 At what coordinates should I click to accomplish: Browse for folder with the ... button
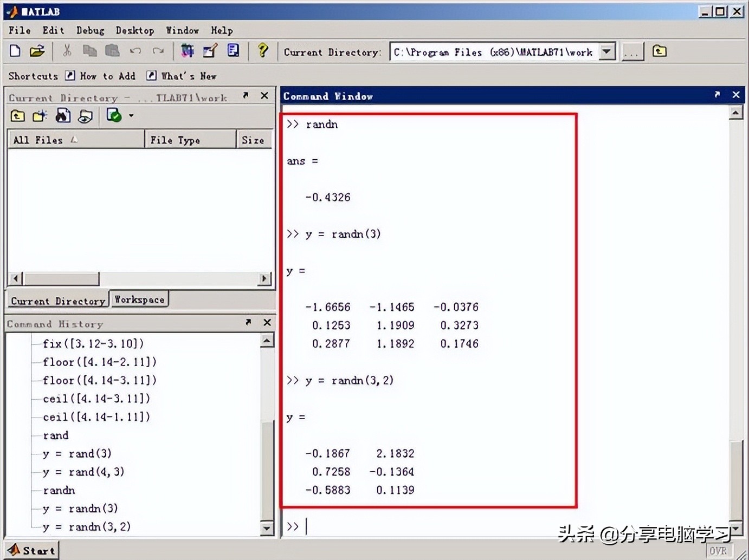pos(632,53)
